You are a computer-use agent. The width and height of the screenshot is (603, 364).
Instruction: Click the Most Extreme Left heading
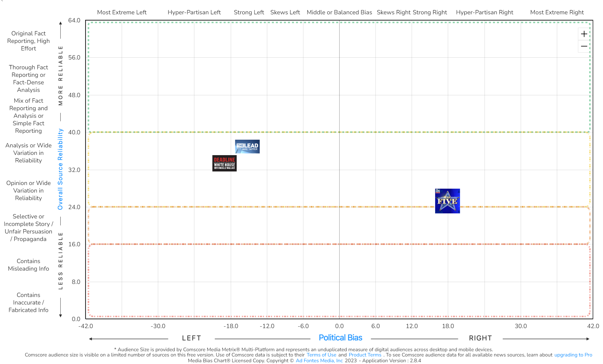(122, 12)
